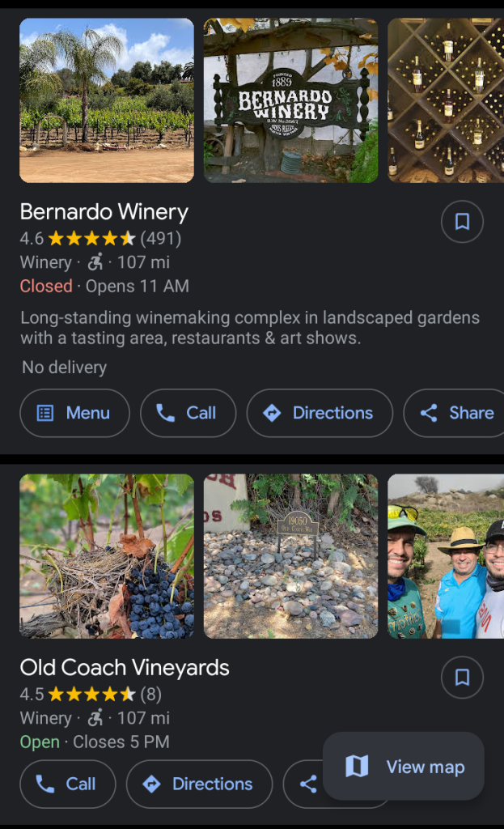
Task: Open photo of people in hats
Action: click(445, 556)
